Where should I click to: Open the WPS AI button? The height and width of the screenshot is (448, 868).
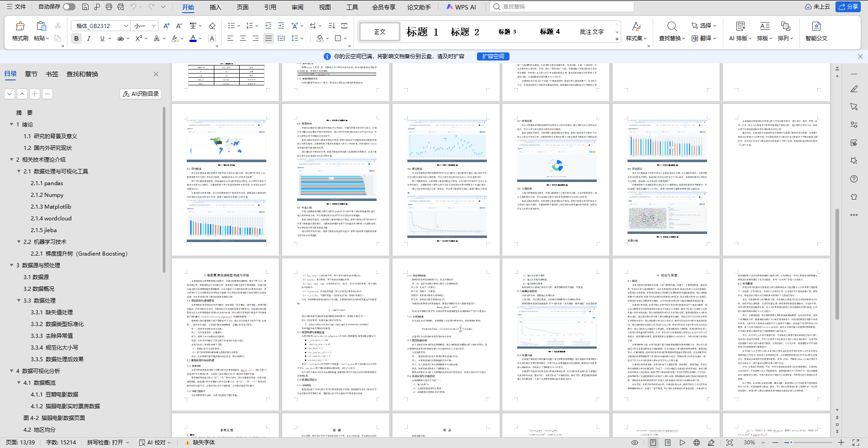[x=461, y=7]
